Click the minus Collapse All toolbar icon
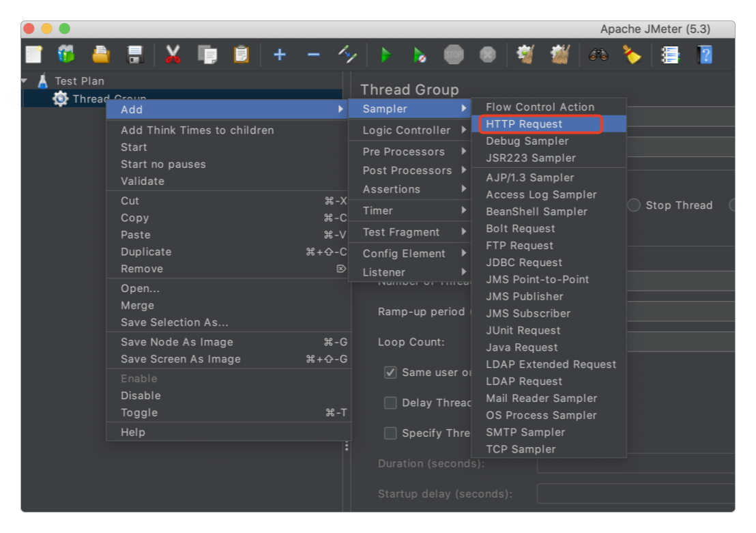This screenshot has width=756, height=533. click(x=313, y=55)
